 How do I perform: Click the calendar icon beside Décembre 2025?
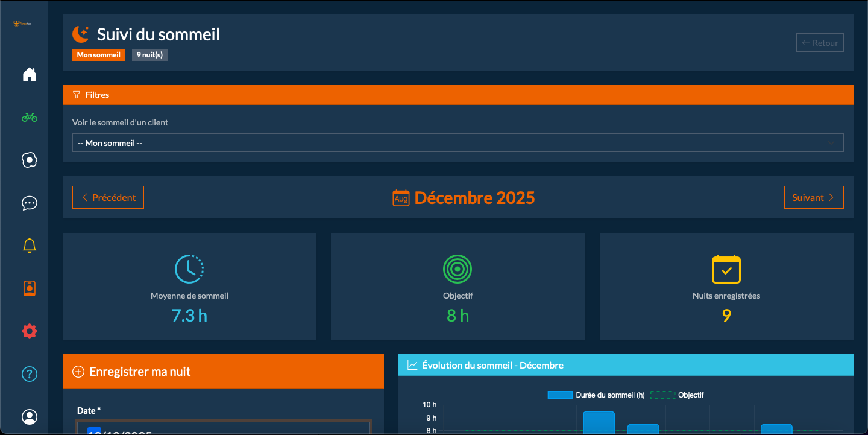[x=401, y=198]
